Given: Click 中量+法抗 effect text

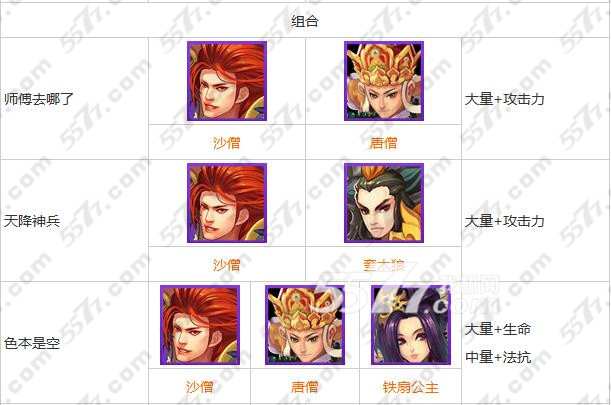Looking at the screenshot, I should point(498,357).
